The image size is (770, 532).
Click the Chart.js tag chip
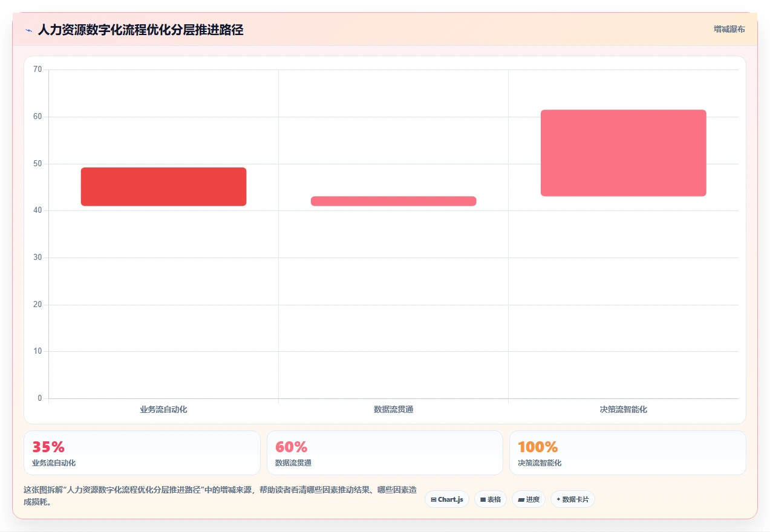point(447,499)
